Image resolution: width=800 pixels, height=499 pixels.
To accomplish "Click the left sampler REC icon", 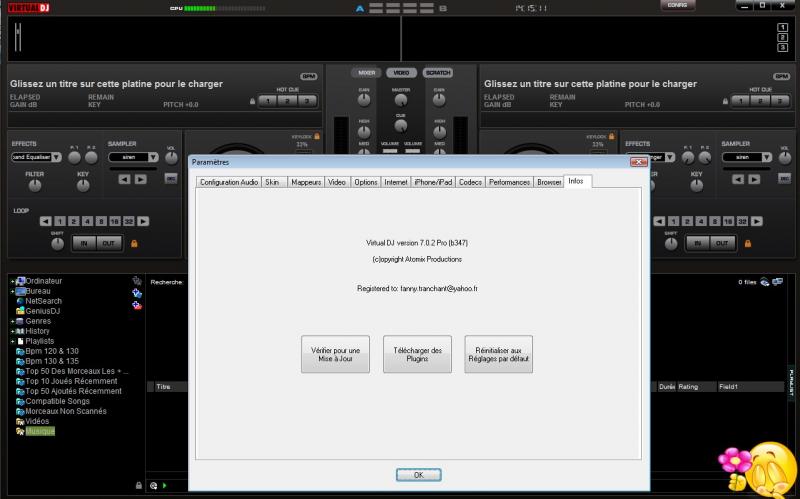I will (170, 179).
